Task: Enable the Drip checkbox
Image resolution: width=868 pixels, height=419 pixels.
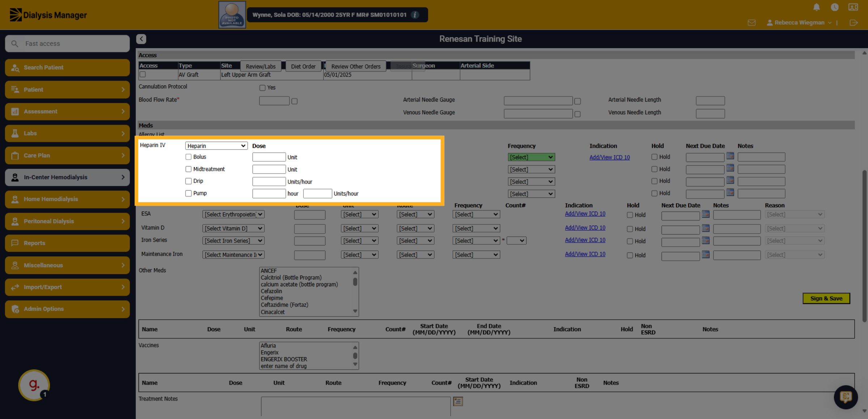Action: pyautogui.click(x=188, y=181)
